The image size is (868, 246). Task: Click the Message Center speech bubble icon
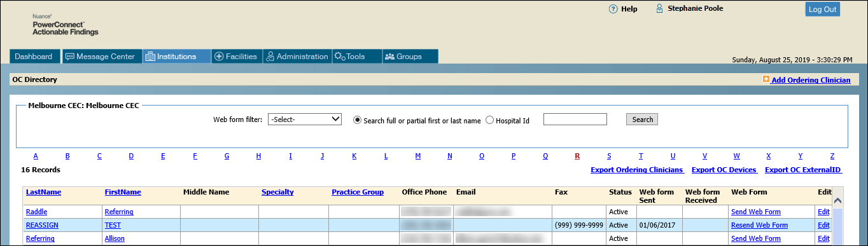coord(70,57)
